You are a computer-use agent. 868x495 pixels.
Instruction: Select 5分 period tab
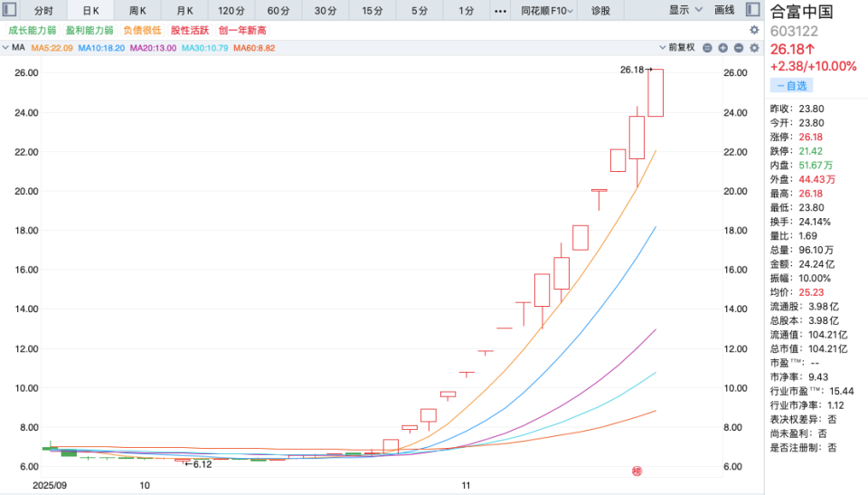(420, 11)
